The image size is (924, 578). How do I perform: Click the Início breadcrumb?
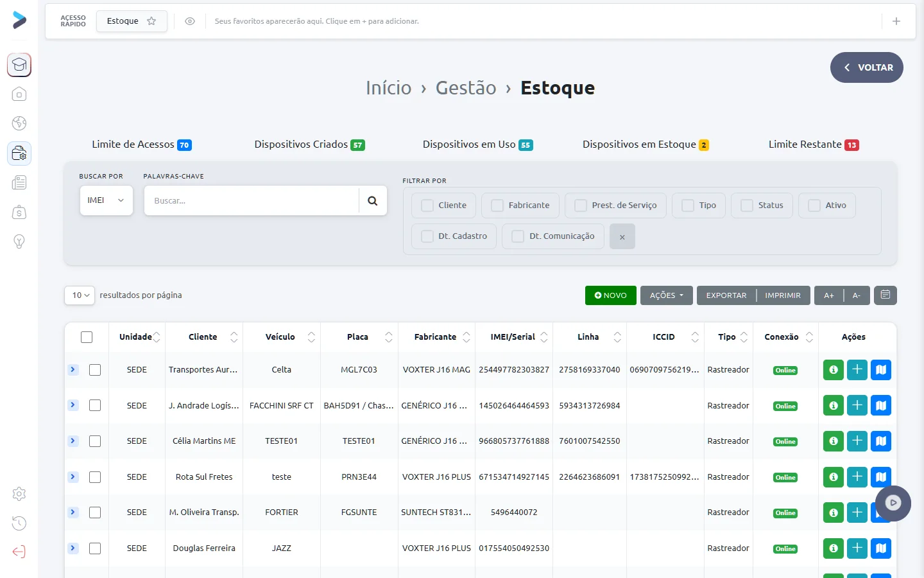point(389,88)
